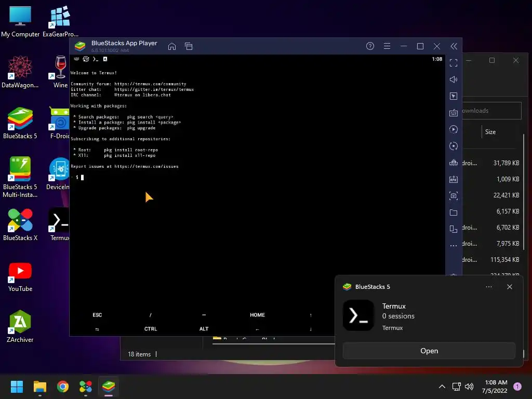Open Chrome from taskbar
This screenshot has width=532, height=399.
[63, 387]
